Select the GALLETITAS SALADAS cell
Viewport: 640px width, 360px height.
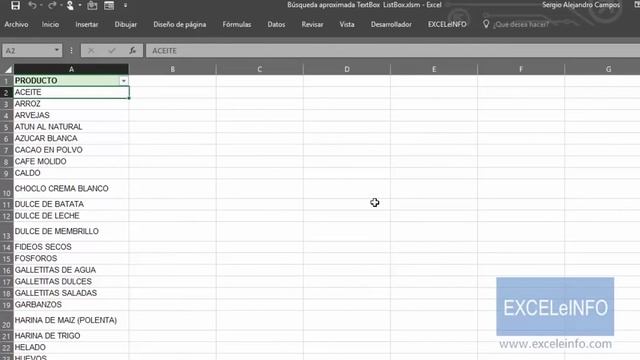click(71, 293)
